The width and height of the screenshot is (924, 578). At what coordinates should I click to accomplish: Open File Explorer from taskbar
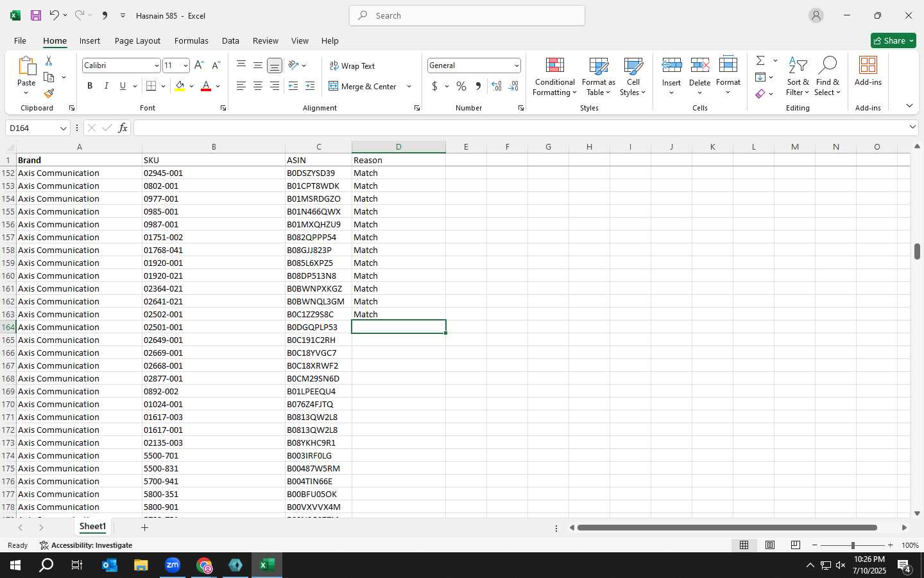point(141,565)
